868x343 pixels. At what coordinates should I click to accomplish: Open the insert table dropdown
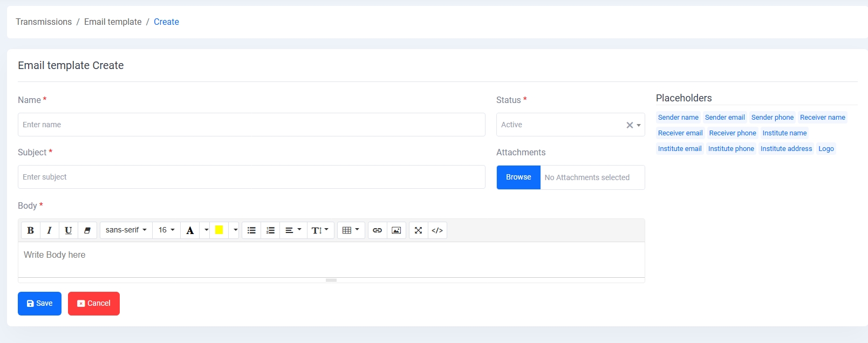(x=351, y=230)
